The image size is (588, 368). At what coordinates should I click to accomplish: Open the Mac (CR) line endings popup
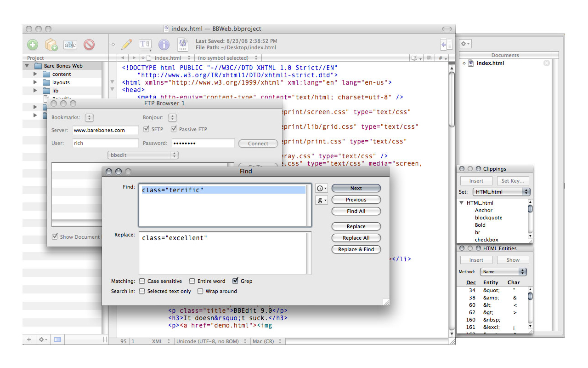tap(267, 341)
